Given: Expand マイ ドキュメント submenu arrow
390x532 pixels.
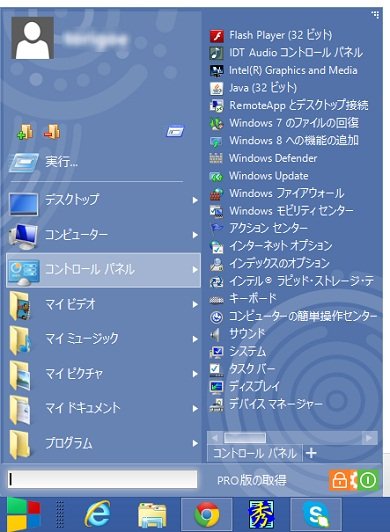Looking at the screenshot, I should [195, 409].
